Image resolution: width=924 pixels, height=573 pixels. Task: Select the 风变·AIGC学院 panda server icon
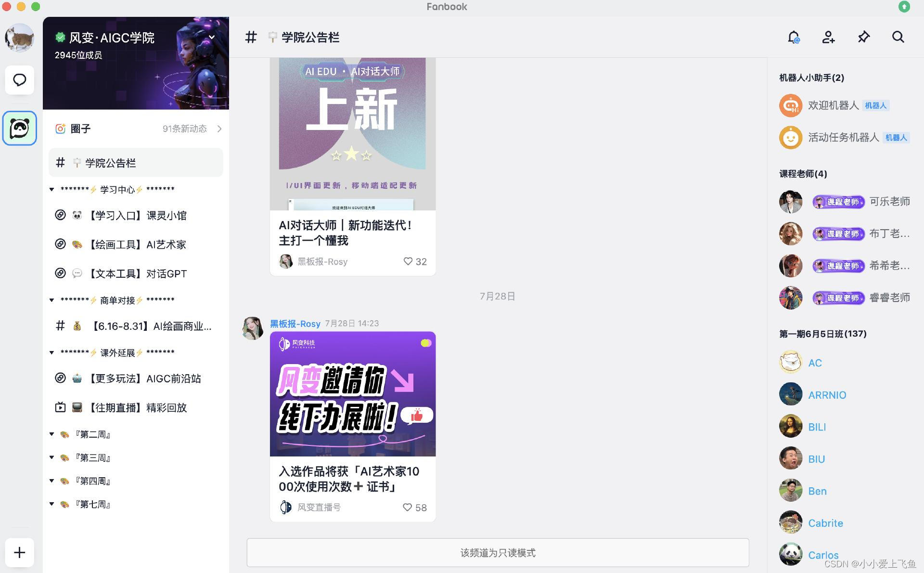click(20, 128)
